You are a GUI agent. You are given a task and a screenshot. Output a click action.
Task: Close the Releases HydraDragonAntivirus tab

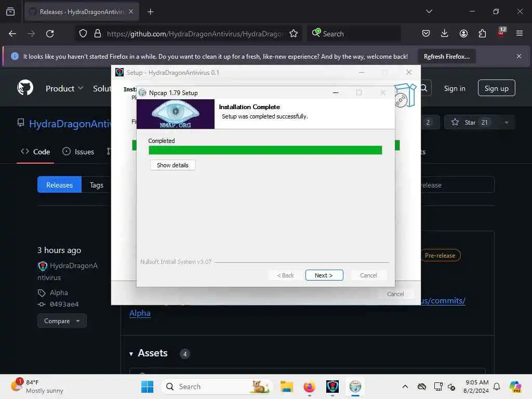click(x=131, y=11)
